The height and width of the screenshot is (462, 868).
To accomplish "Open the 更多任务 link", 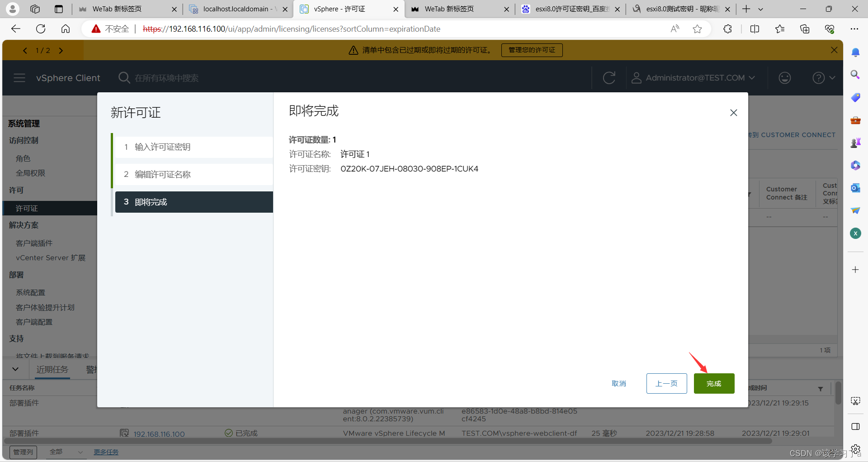I will click(x=106, y=452).
